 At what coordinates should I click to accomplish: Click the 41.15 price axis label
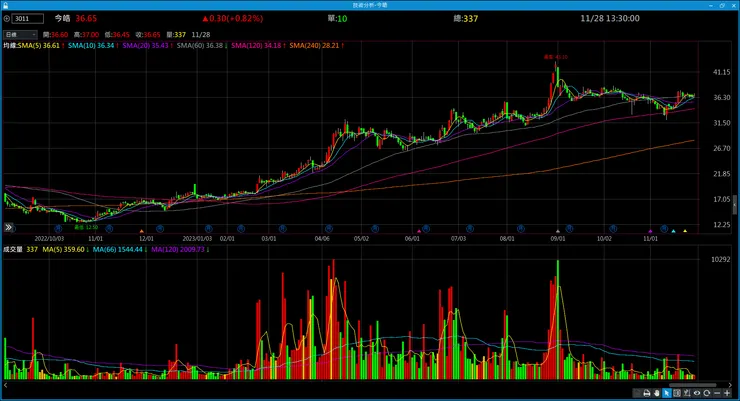coord(722,72)
